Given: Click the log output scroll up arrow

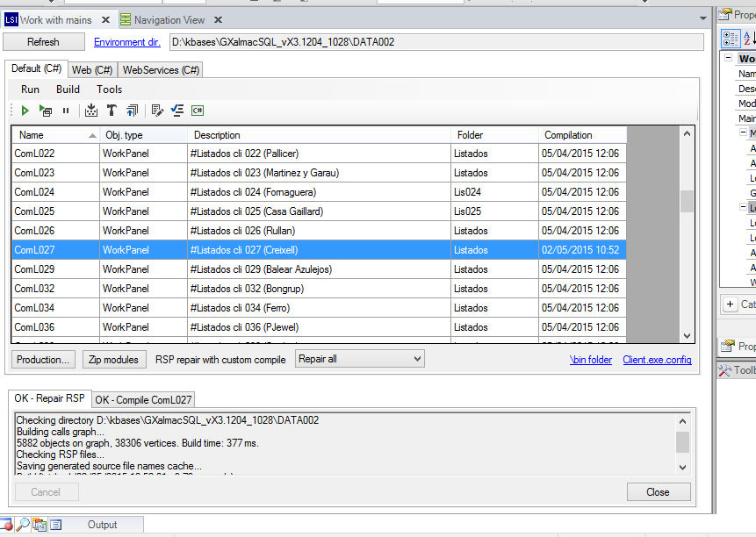Looking at the screenshot, I should 682,421.
